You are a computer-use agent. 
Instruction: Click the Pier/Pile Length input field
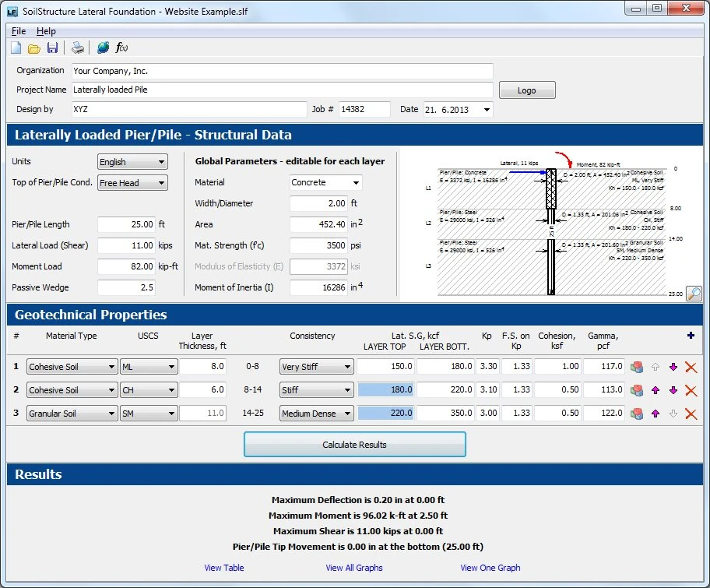[126, 225]
